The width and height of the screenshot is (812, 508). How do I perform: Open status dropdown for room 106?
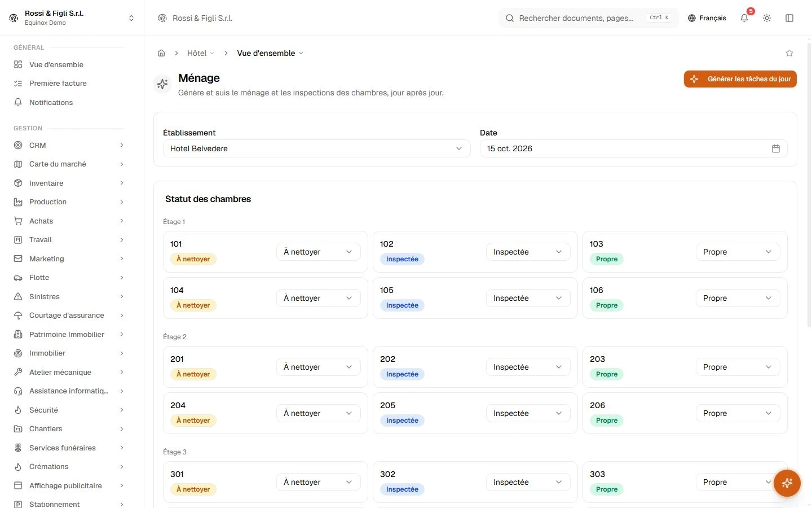click(738, 298)
